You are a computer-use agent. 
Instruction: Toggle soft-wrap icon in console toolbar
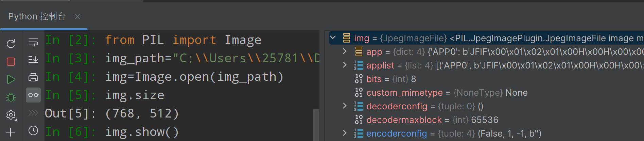click(33, 42)
